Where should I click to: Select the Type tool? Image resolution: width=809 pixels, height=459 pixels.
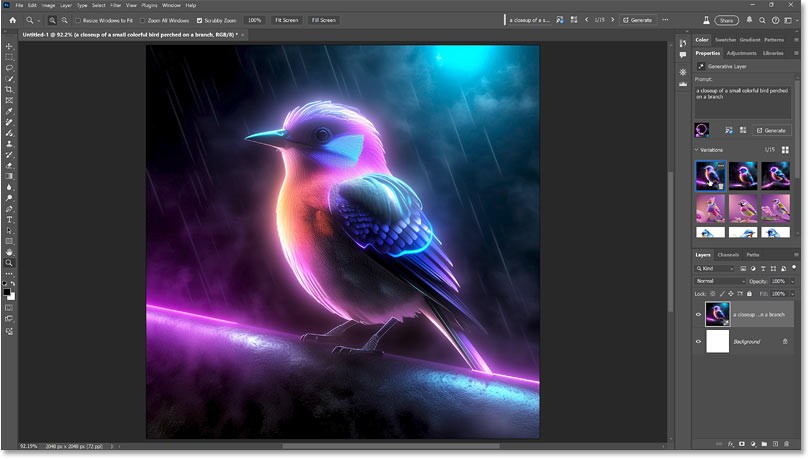coord(9,219)
